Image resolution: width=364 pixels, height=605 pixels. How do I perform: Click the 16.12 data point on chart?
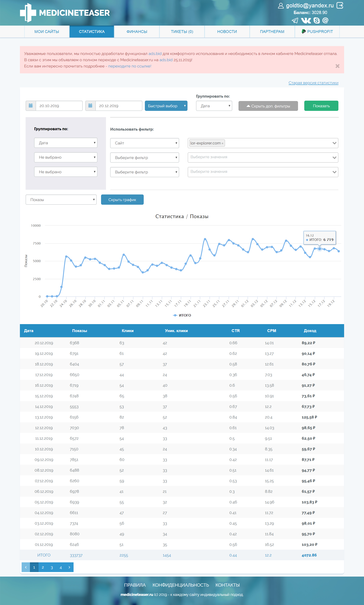pos(319,249)
